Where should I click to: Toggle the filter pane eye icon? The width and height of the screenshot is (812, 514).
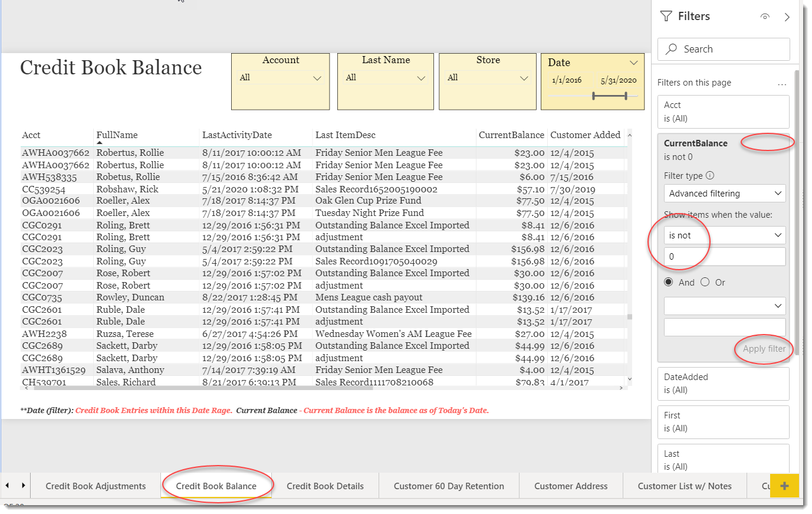pyautogui.click(x=765, y=17)
